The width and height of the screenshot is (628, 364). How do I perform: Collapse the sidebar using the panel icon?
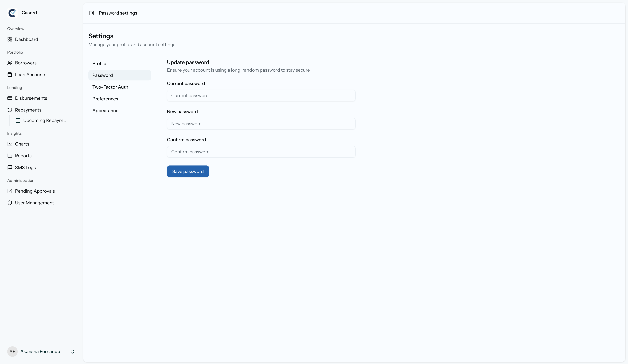pos(92,13)
